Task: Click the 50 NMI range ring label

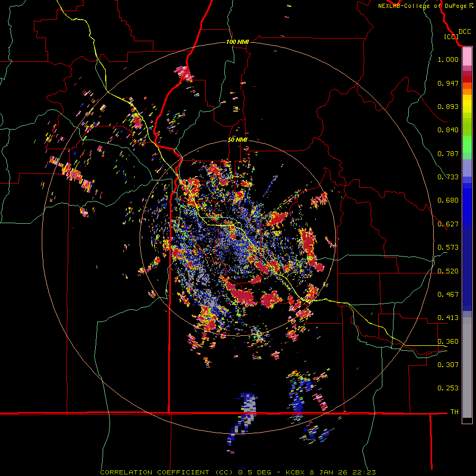Action: pyautogui.click(x=237, y=140)
